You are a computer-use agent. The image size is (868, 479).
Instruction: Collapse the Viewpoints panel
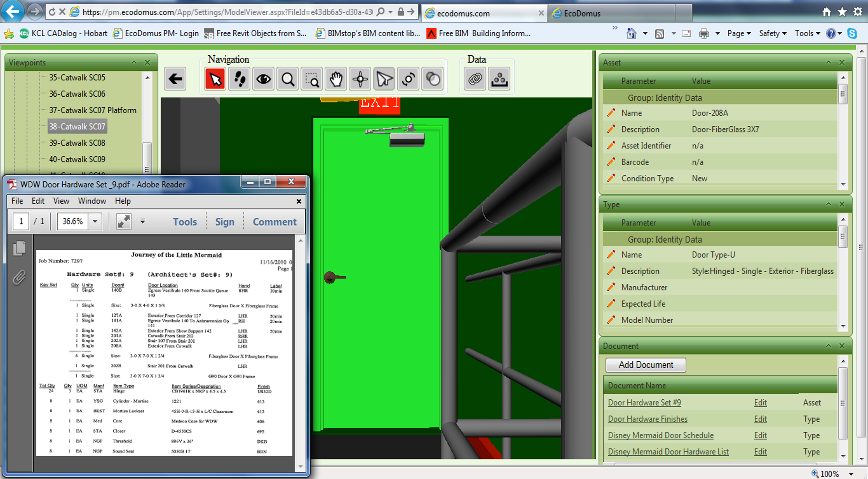click(134, 62)
